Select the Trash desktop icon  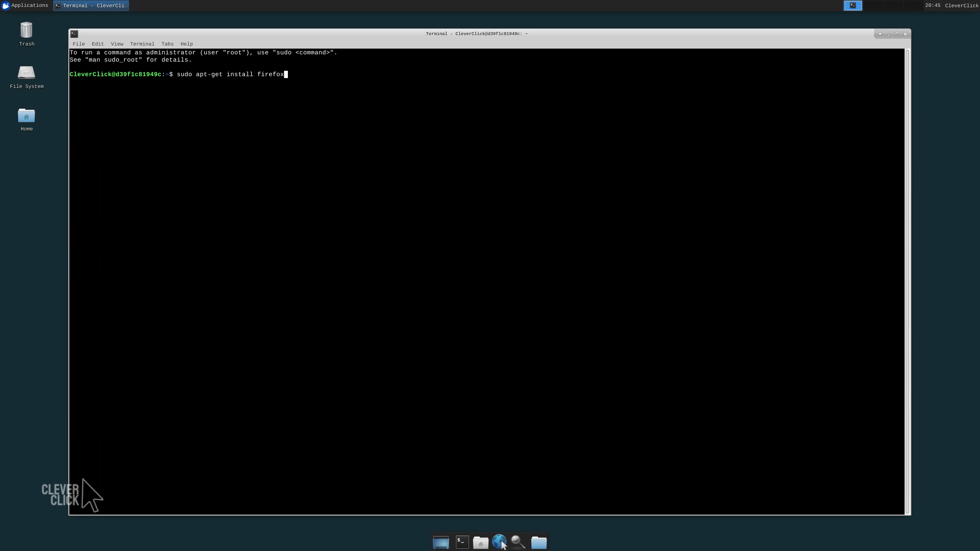pyautogui.click(x=26, y=31)
